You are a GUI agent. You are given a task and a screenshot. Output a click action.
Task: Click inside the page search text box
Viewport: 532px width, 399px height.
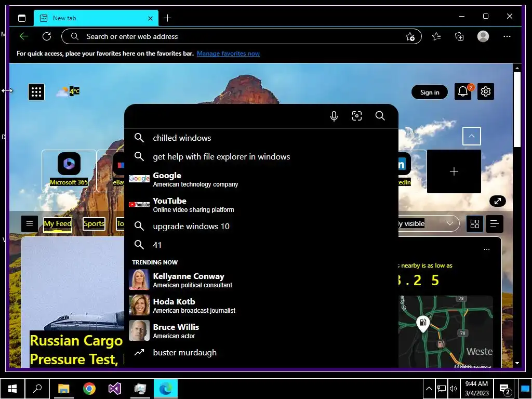click(x=224, y=116)
